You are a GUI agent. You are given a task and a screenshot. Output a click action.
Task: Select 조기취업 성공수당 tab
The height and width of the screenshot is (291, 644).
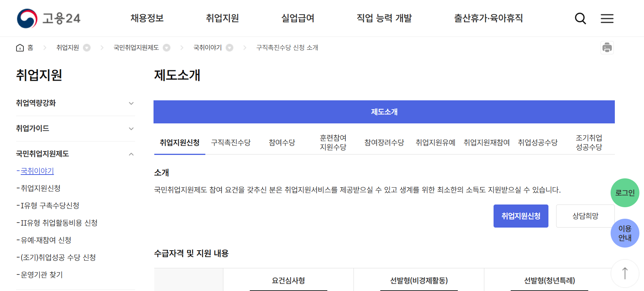[x=589, y=143]
